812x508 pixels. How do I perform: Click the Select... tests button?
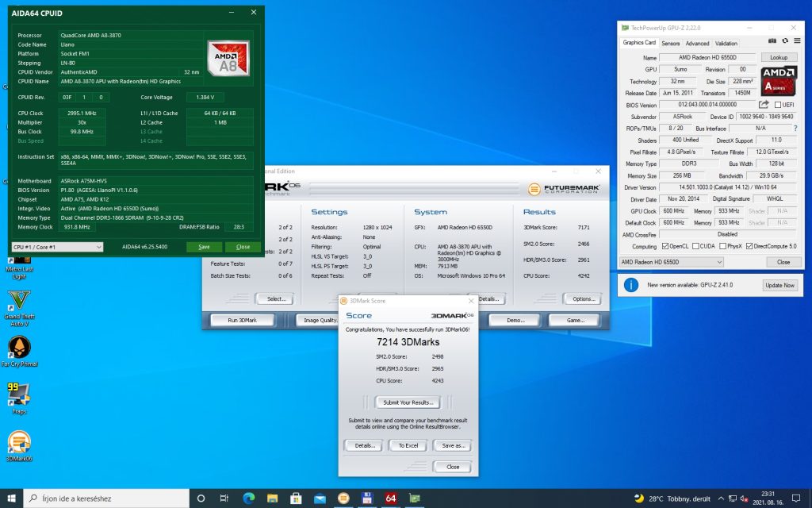tap(276, 299)
